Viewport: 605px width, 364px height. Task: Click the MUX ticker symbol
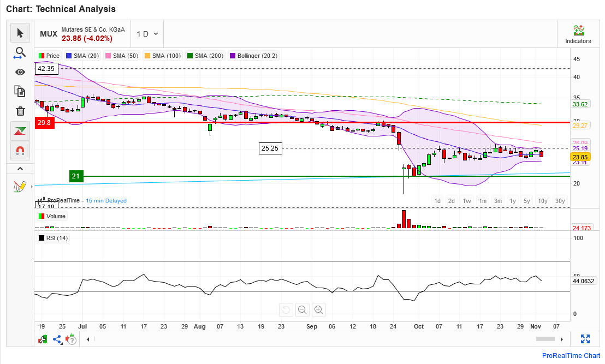tap(49, 34)
